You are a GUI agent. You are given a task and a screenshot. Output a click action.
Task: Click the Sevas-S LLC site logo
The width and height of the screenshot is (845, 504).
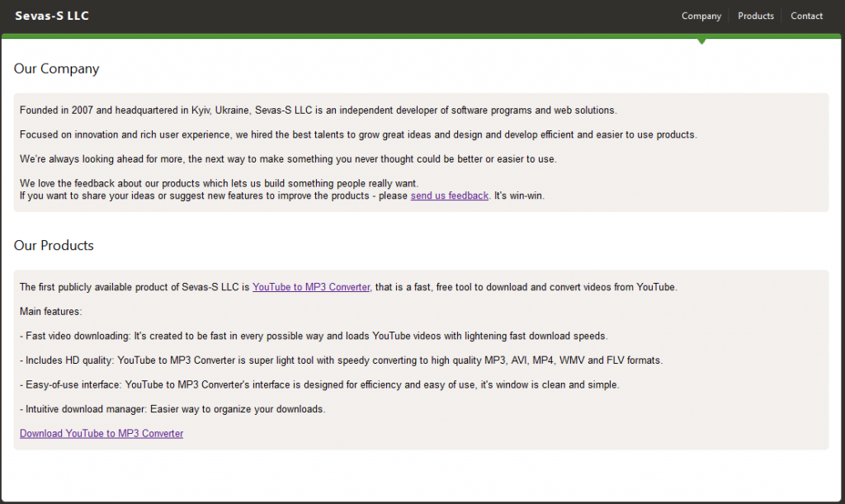[x=52, y=16]
